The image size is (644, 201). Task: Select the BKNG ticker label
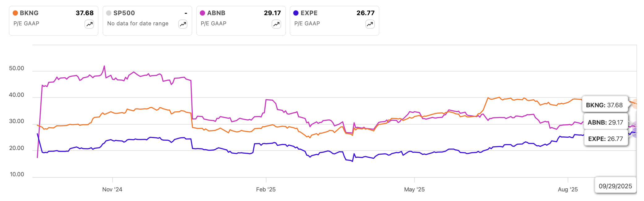(x=29, y=13)
